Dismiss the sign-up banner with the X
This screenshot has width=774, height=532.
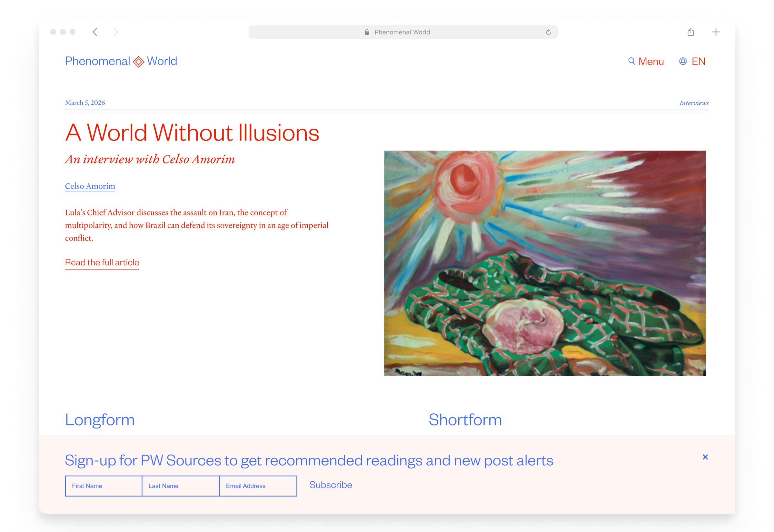705,457
